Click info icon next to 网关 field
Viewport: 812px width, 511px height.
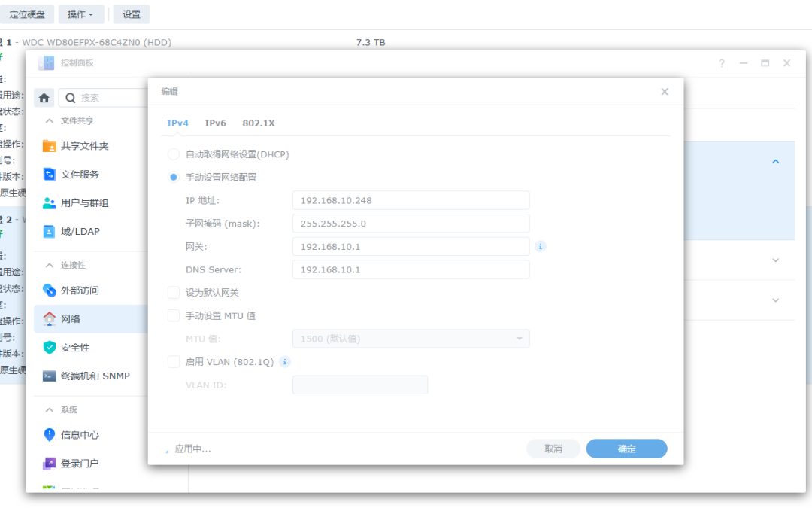540,247
